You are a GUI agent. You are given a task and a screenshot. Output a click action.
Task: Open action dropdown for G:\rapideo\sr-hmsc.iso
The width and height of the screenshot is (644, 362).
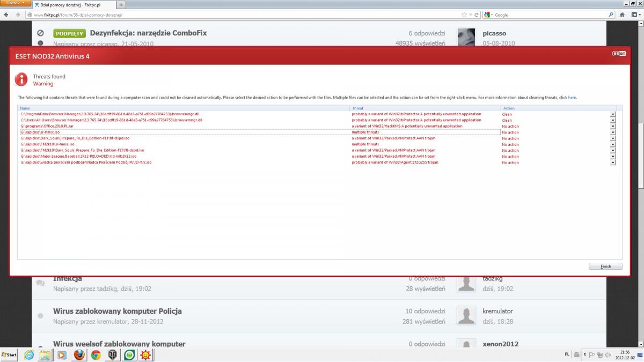tap(612, 132)
